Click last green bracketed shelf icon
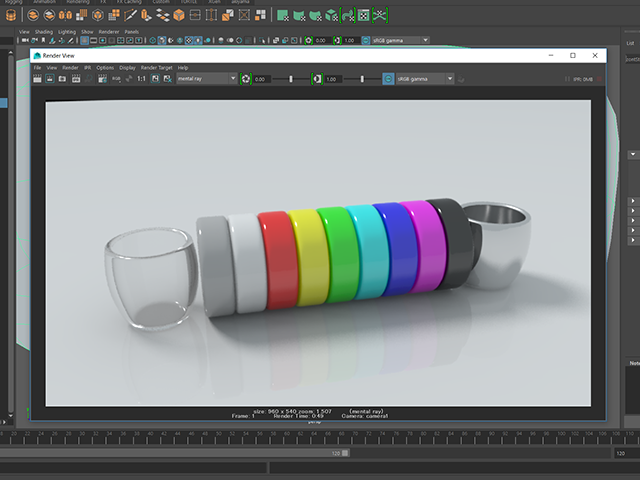The height and width of the screenshot is (480, 640). tap(380, 16)
